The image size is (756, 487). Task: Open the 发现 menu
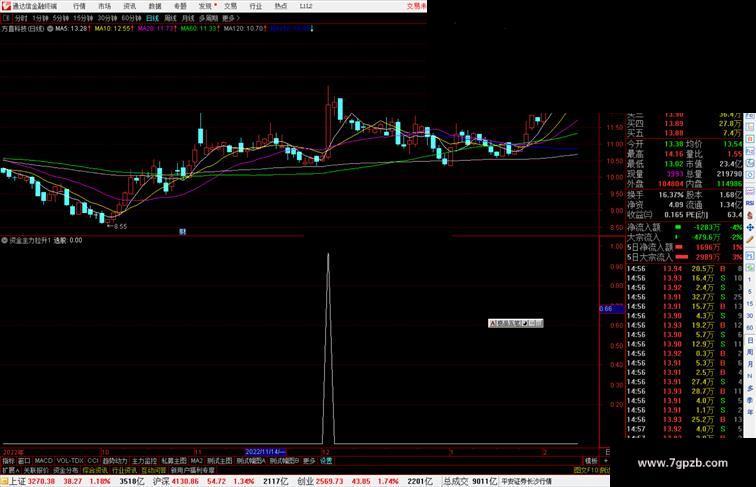coord(205,6)
